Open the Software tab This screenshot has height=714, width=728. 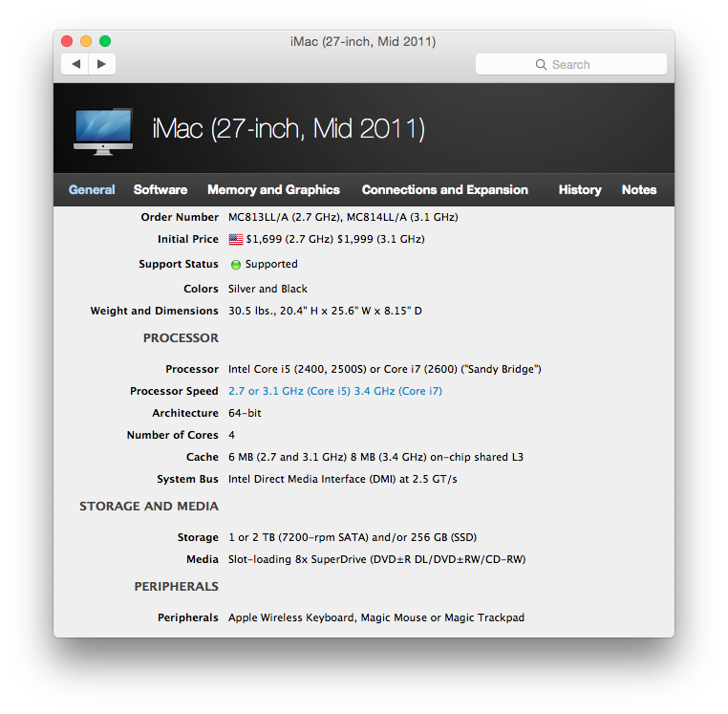(x=161, y=189)
